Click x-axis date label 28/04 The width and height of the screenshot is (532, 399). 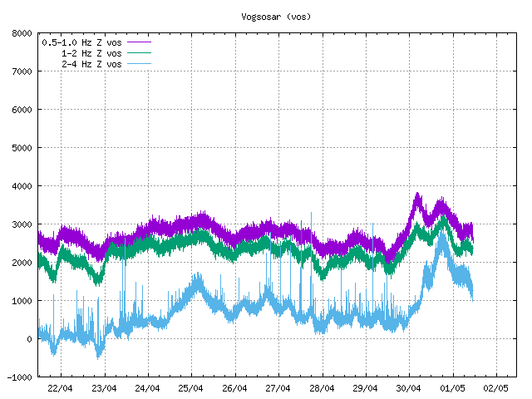(x=323, y=388)
